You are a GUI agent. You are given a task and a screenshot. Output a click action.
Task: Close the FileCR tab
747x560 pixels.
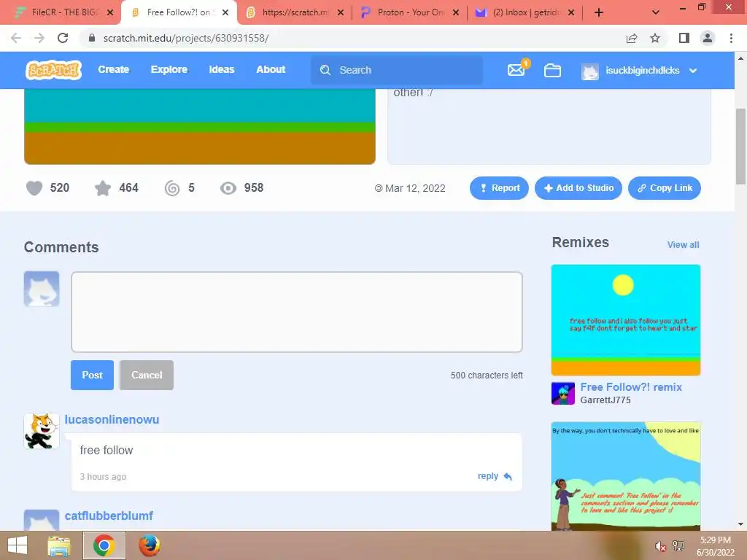tap(110, 12)
